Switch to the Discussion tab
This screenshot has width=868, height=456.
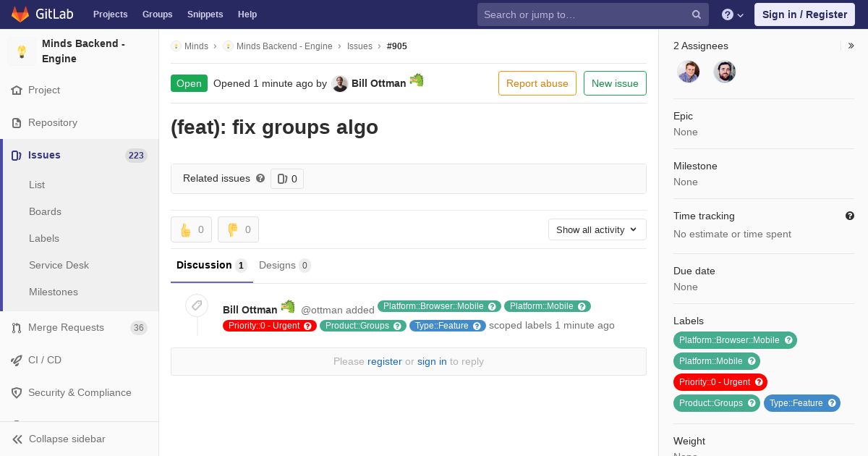tap(212, 266)
